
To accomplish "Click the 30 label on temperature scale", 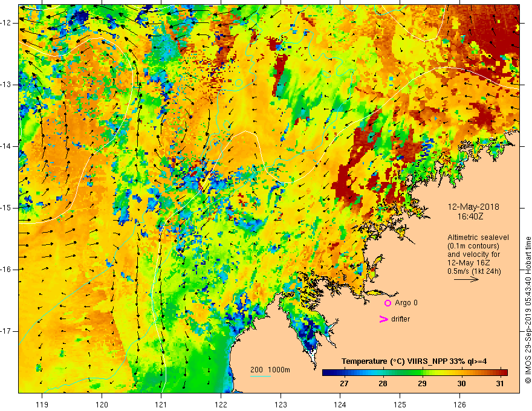I will (461, 384).
